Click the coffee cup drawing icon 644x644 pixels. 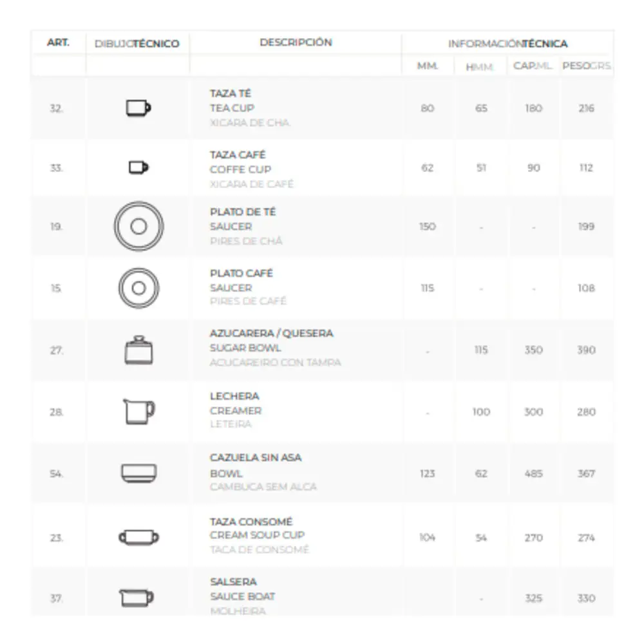pyautogui.click(x=138, y=167)
